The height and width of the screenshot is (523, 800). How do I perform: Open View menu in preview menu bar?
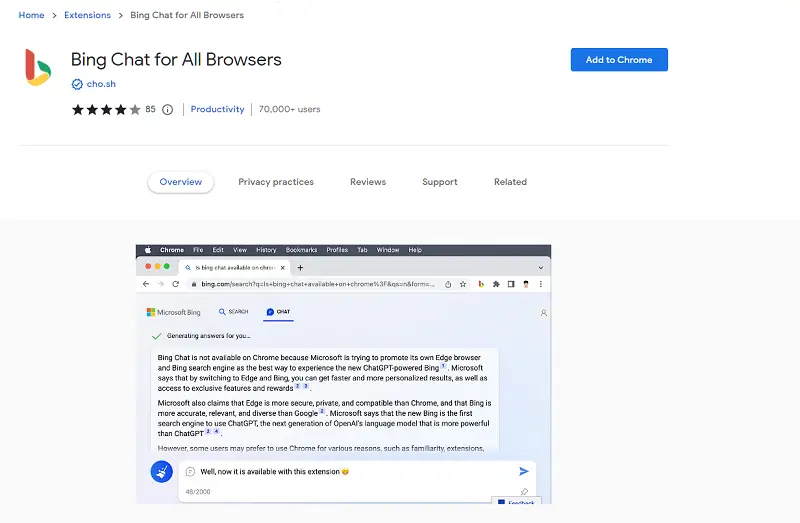240,250
